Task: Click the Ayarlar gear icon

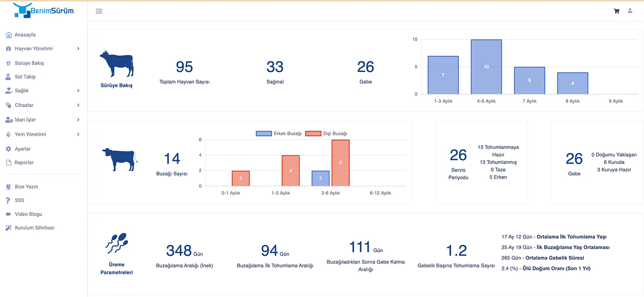Action: point(8,149)
